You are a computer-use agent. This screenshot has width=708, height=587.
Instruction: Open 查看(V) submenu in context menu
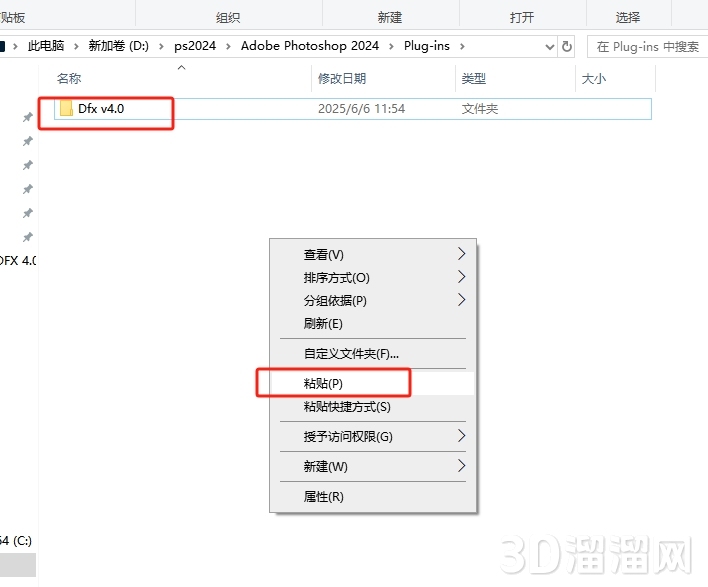pos(373,254)
